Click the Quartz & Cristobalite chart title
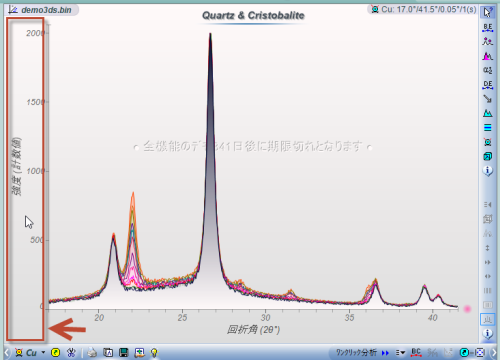The image size is (500, 360). (x=253, y=15)
